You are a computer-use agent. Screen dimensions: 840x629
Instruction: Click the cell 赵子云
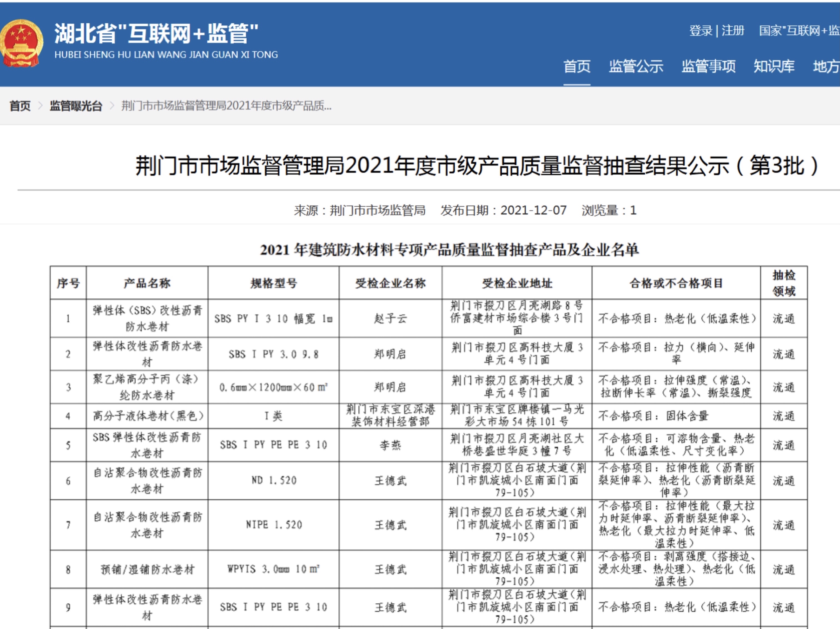click(390, 318)
